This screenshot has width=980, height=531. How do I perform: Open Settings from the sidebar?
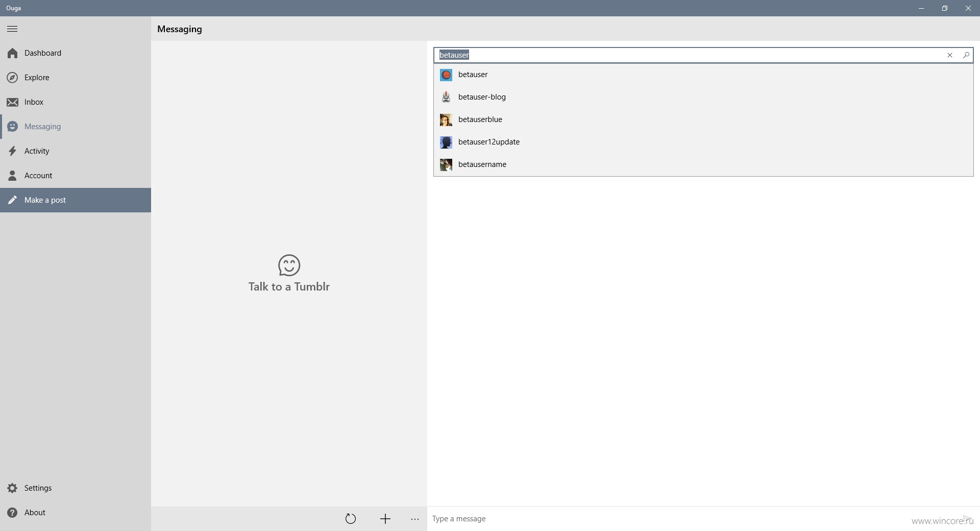(x=76, y=488)
